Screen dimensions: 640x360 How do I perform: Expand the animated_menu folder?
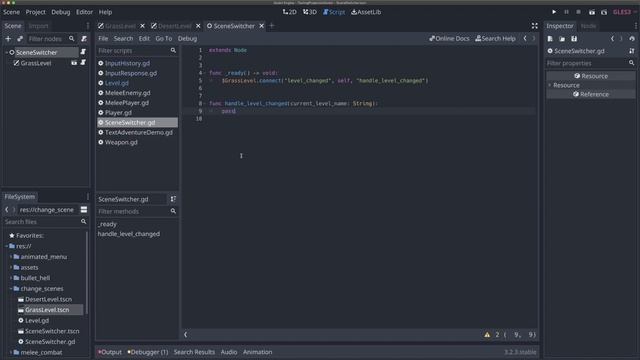(x=11, y=257)
